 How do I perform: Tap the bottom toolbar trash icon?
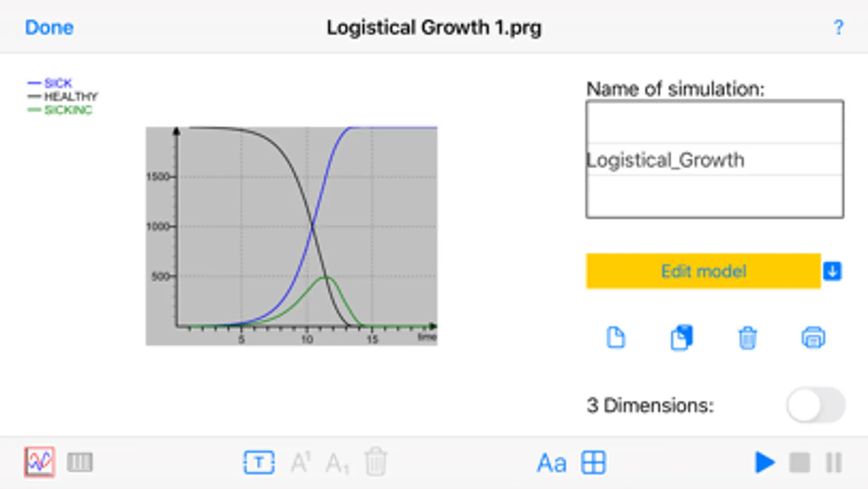376,462
